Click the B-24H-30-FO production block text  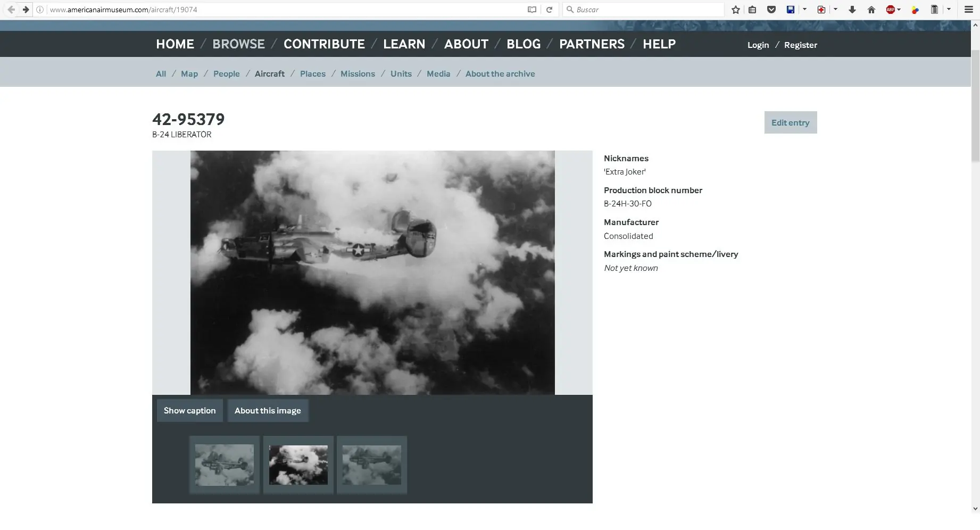(x=628, y=204)
